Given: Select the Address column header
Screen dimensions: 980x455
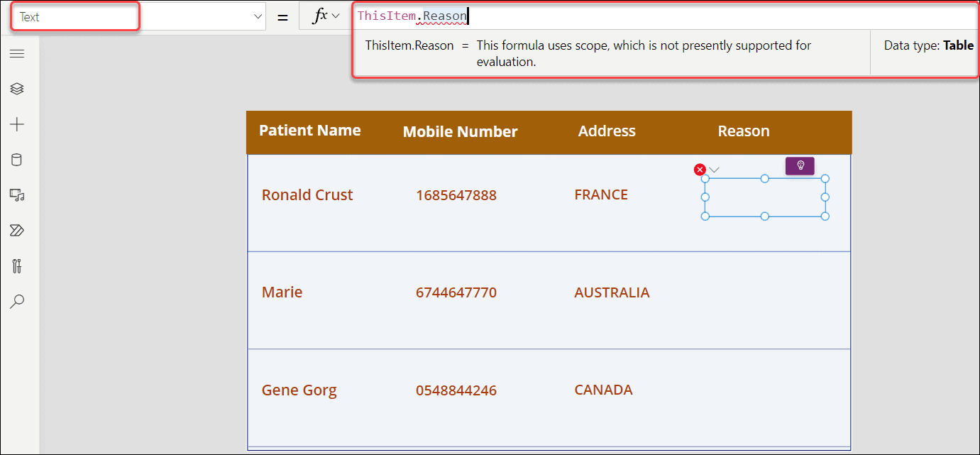Looking at the screenshot, I should [607, 131].
